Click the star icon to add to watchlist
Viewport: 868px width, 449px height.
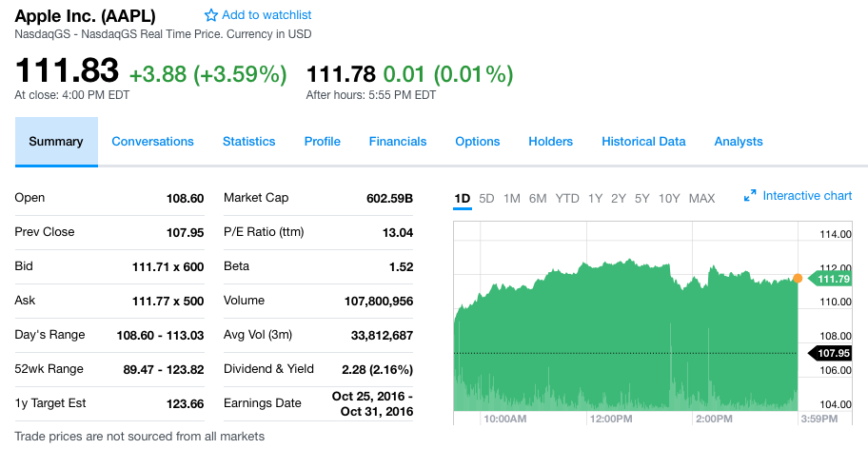[x=211, y=15]
